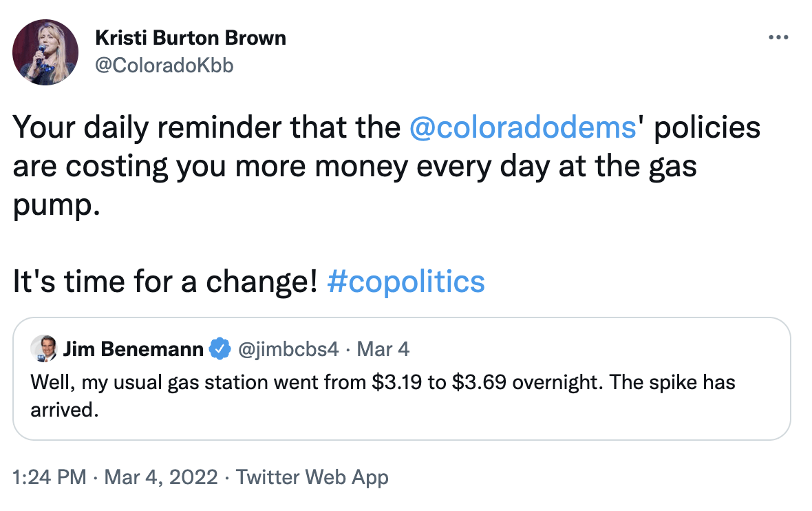Select the name Jim Benemann
The width and height of the screenshot is (812, 511).
coord(134,349)
